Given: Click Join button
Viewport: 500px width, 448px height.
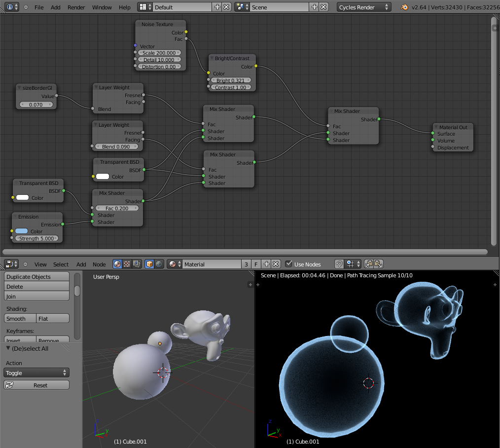Looking at the screenshot, I should tap(36, 297).
